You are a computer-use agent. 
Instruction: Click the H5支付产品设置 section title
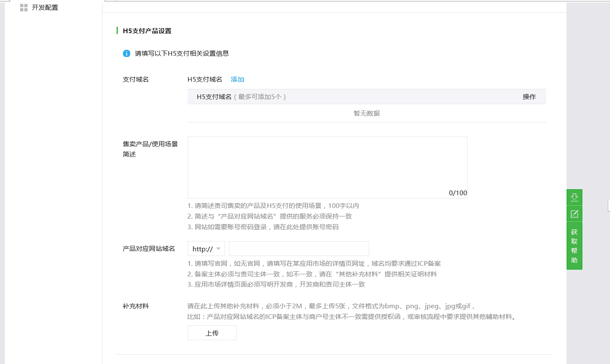(147, 31)
